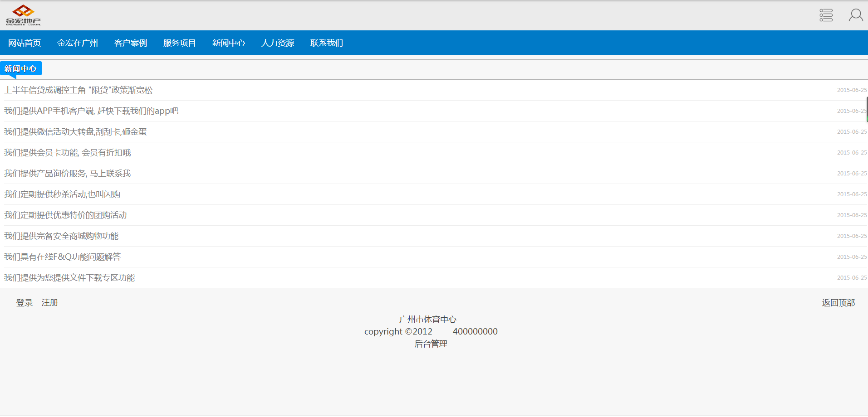This screenshot has width=868, height=417.
Task: Click 返回顶部 to return to top
Action: [838, 303]
